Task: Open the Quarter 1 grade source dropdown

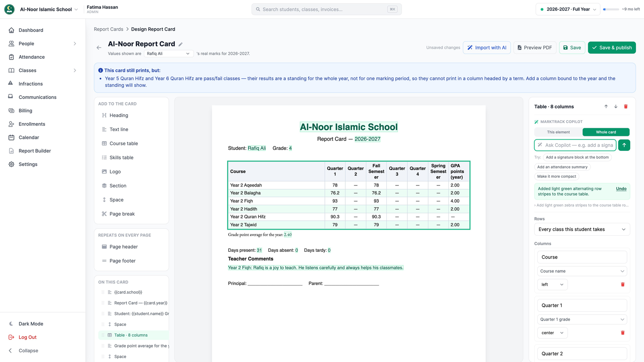Action: (x=582, y=319)
